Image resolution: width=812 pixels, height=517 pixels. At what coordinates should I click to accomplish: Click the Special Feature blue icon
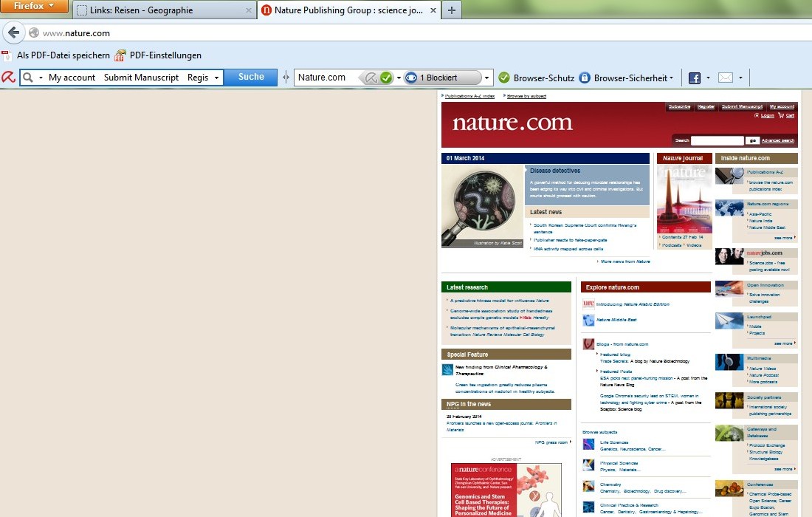447,369
